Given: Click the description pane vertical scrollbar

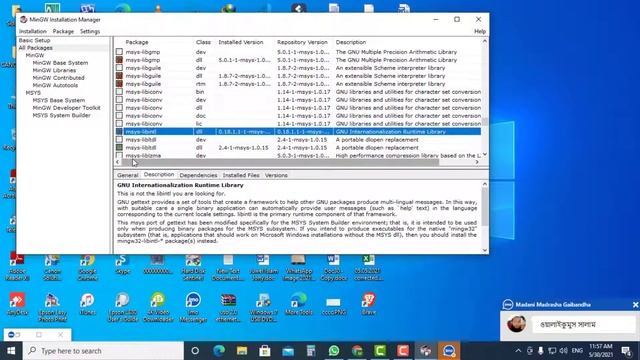Looking at the screenshot, I should click(484, 207).
